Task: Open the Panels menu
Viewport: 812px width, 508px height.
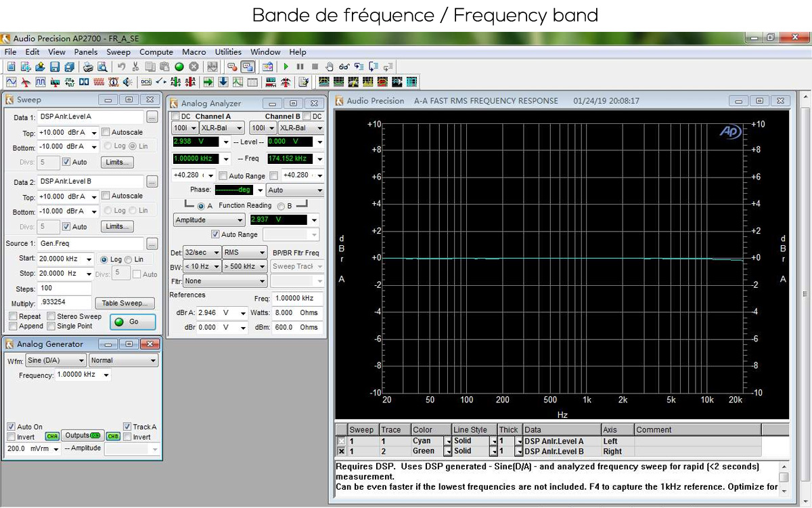Action: [85, 51]
